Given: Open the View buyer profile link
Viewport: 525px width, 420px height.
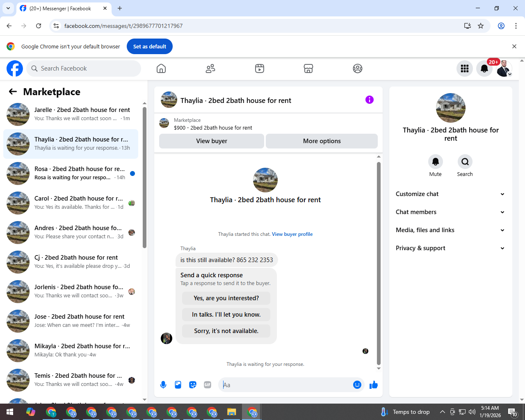Looking at the screenshot, I should 292,234.
